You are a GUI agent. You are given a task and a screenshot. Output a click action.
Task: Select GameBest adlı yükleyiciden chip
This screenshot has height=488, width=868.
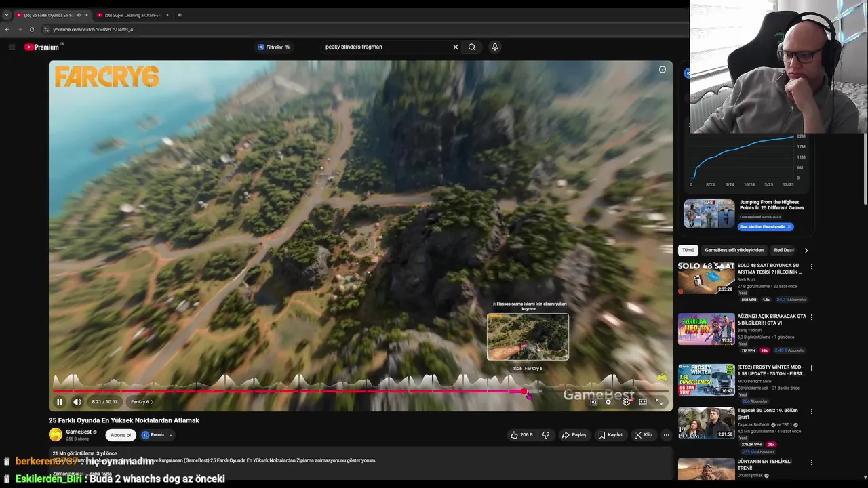(x=734, y=250)
